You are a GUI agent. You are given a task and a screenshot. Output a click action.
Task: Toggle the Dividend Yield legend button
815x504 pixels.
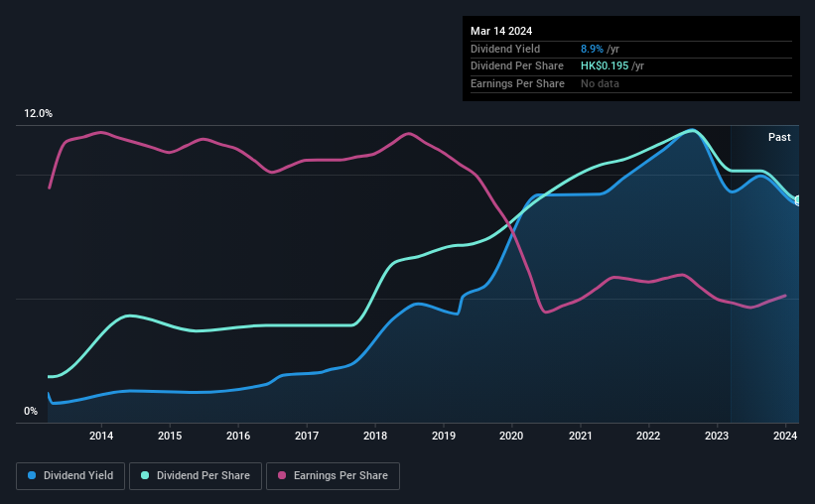click(70, 476)
